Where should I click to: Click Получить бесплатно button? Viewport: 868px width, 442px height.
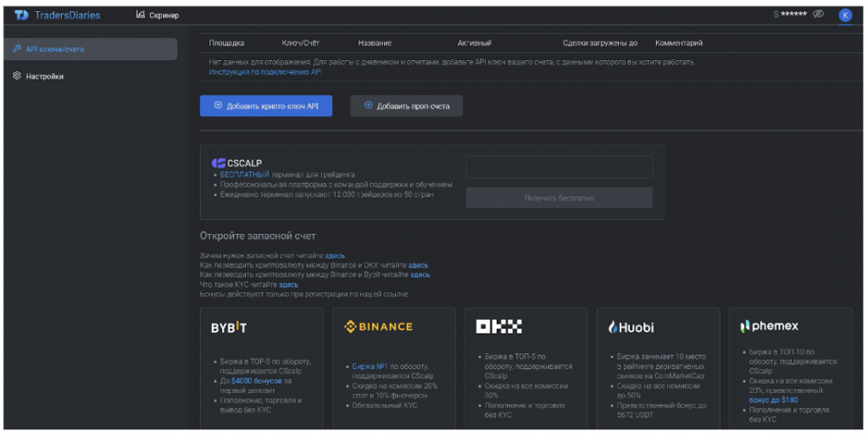tap(559, 198)
